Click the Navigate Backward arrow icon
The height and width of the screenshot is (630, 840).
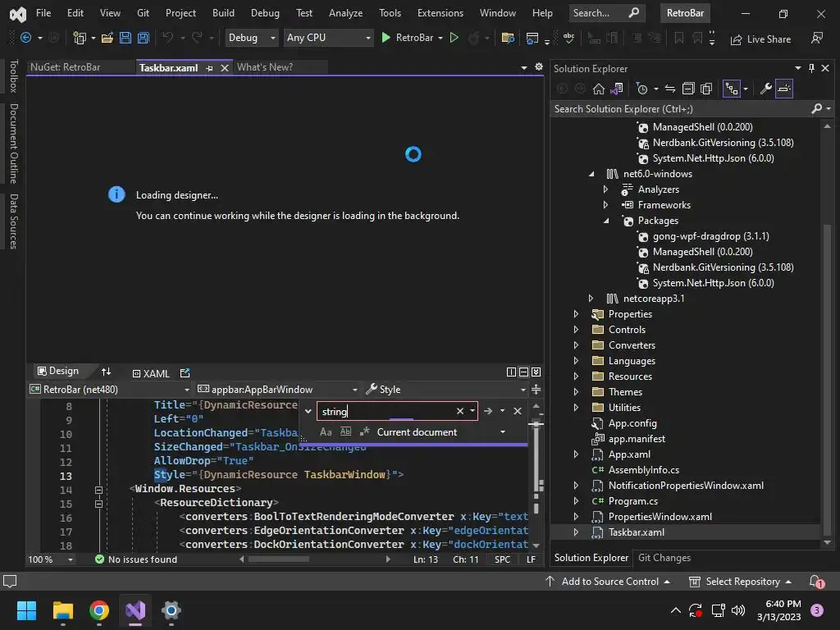25,38
